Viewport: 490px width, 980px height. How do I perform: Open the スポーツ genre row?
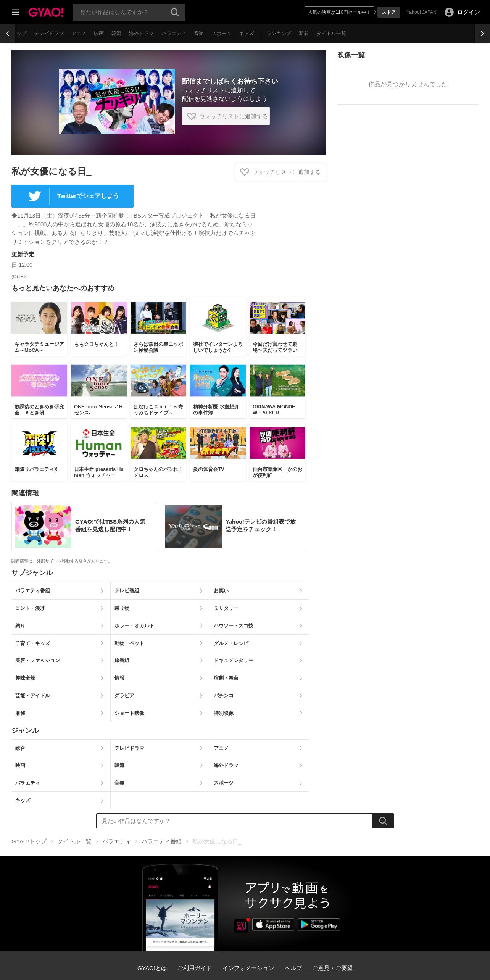point(260,783)
